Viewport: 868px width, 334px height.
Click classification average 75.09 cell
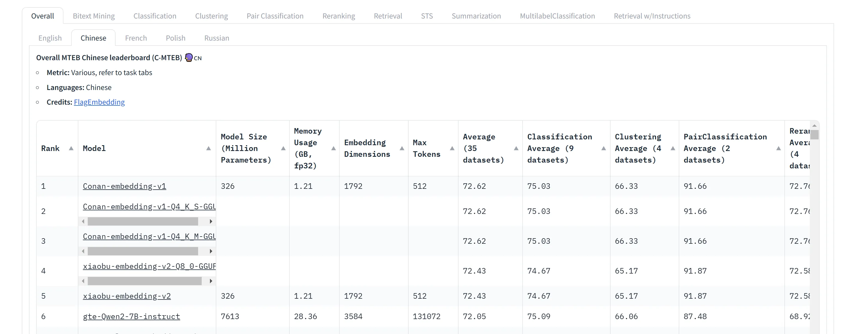(539, 317)
